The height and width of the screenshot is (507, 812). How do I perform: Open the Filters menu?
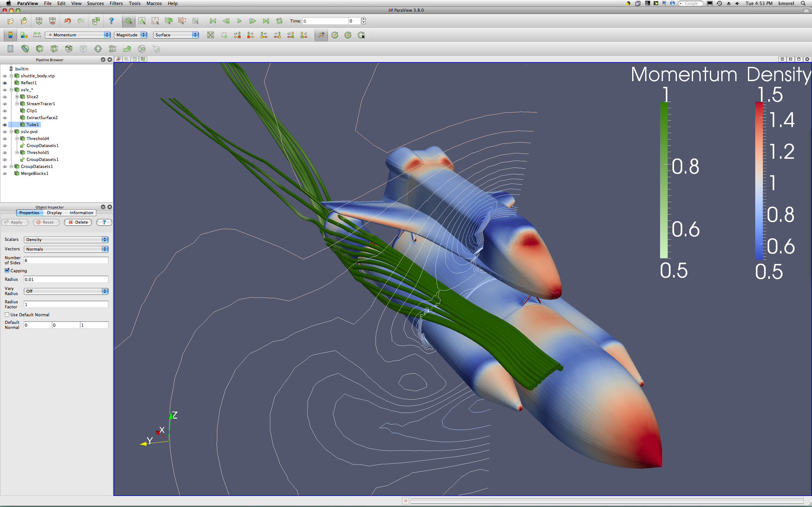click(x=116, y=3)
